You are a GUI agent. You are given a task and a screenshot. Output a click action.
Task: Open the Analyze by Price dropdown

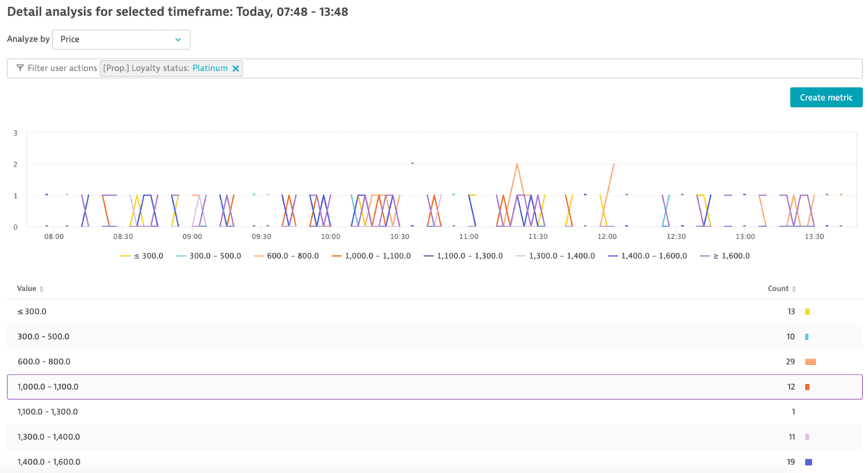pos(121,39)
